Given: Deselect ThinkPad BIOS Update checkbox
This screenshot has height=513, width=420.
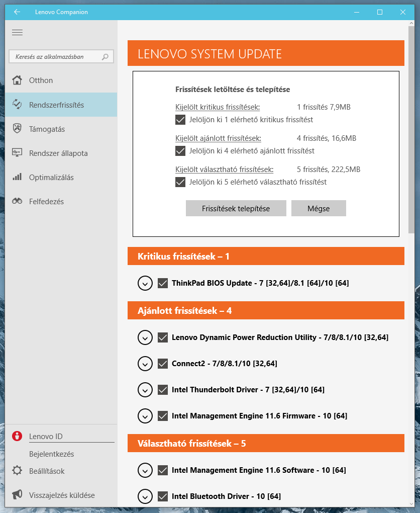Looking at the screenshot, I should pyautogui.click(x=163, y=283).
